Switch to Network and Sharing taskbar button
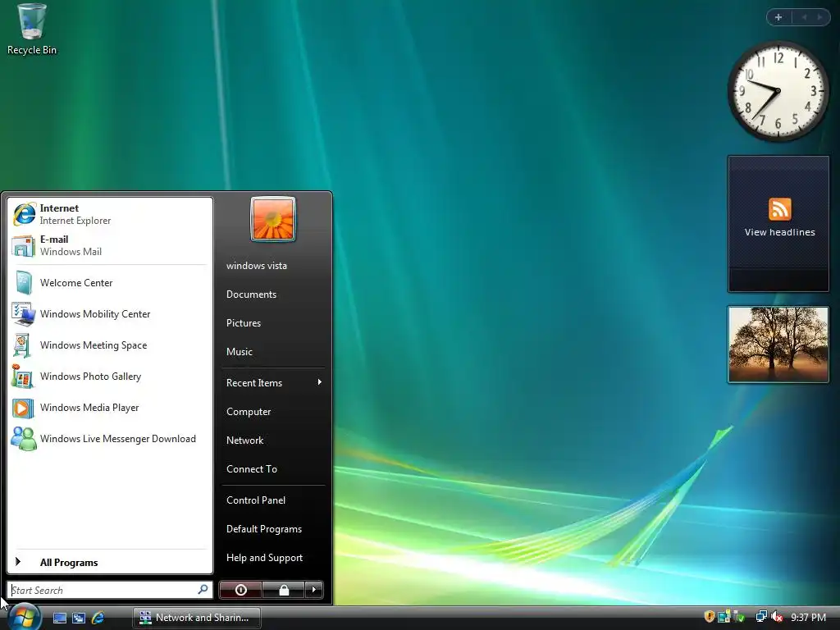840x630 pixels. pyautogui.click(x=197, y=618)
